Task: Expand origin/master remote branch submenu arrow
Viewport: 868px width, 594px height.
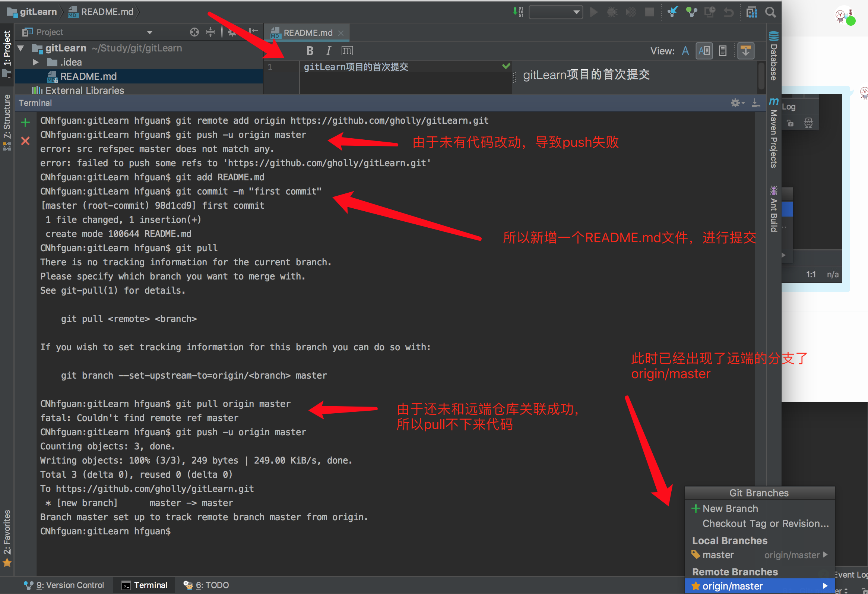Action: tap(826, 586)
